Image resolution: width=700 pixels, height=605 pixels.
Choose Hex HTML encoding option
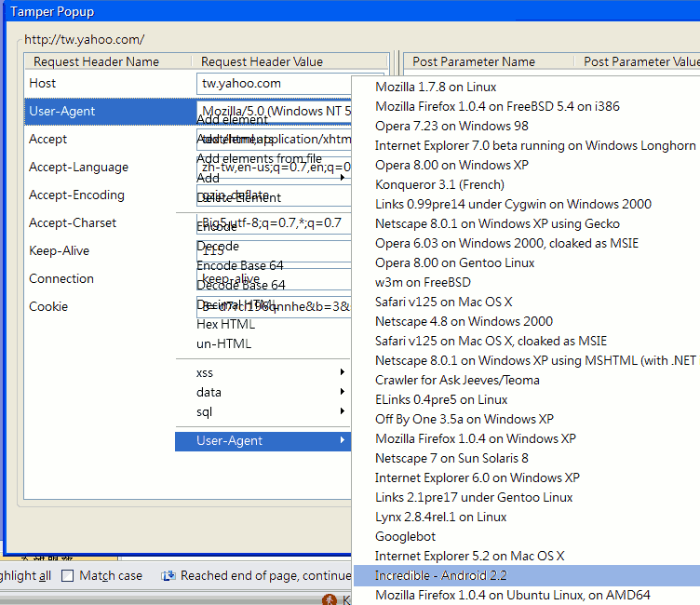(x=225, y=324)
